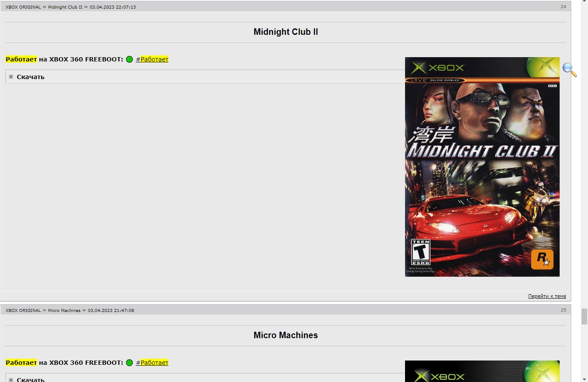Click the magnifier icon beside Midnight Club II cover
This screenshot has height=382, width=588.
click(570, 70)
